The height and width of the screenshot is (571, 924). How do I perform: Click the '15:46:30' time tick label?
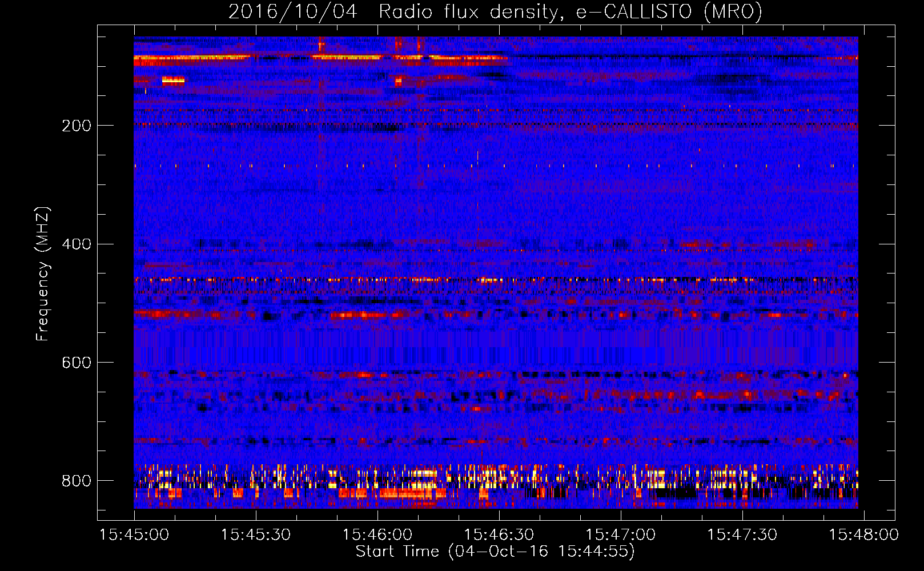click(499, 535)
